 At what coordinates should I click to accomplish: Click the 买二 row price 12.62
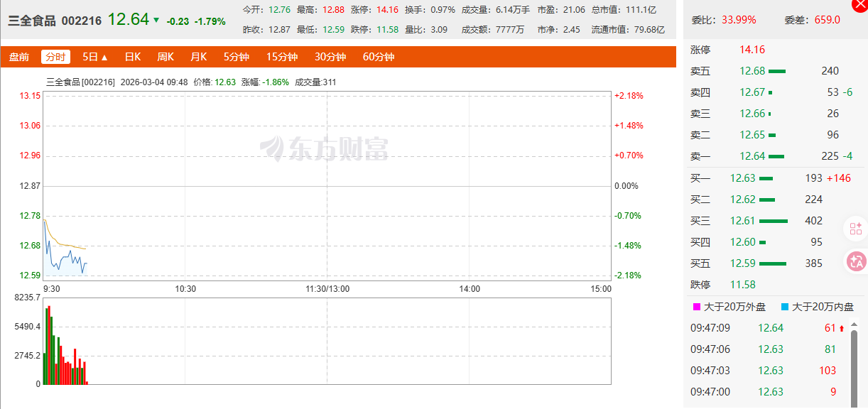click(743, 200)
